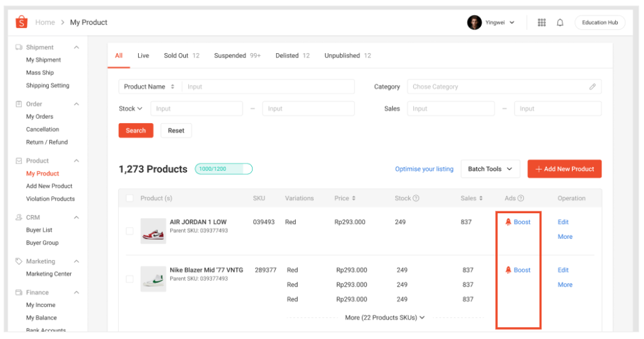Open Mass Ship in sidebar
Image resolution: width=644 pixels, height=339 pixels.
(40, 73)
